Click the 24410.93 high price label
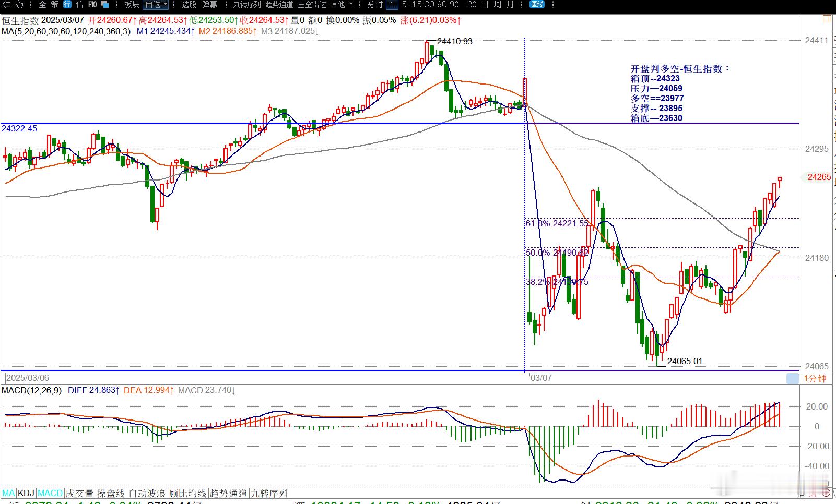Image resolution: width=836 pixels, height=504 pixels. point(455,41)
